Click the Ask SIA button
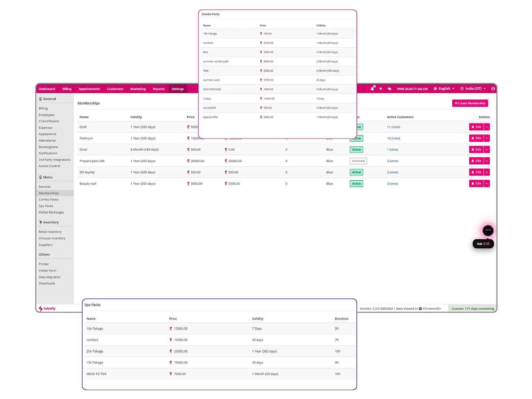Image resolution: width=532 pixels, height=399 pixels. (483, 244)
